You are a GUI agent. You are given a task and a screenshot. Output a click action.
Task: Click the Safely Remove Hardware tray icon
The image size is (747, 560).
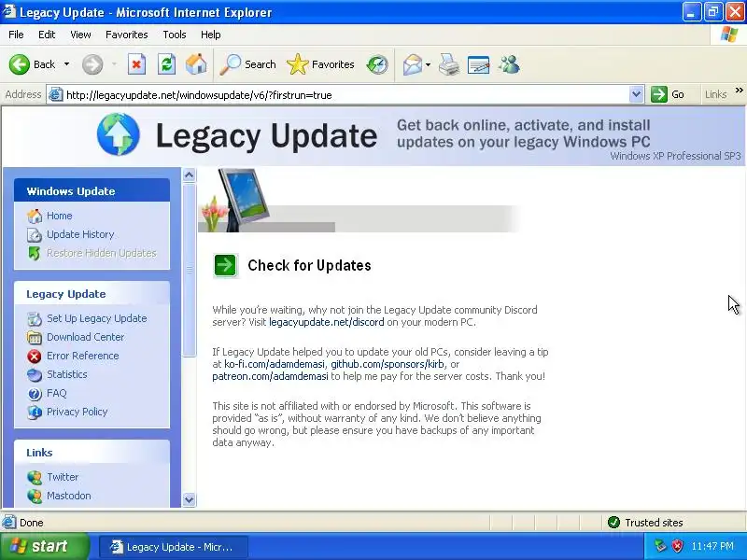pyautogui.click(x=660, y=546)
